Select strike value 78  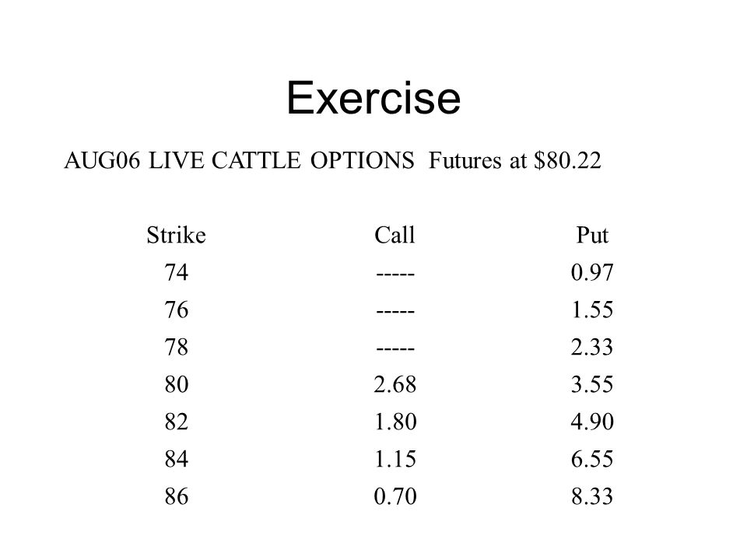coord(177,347)
